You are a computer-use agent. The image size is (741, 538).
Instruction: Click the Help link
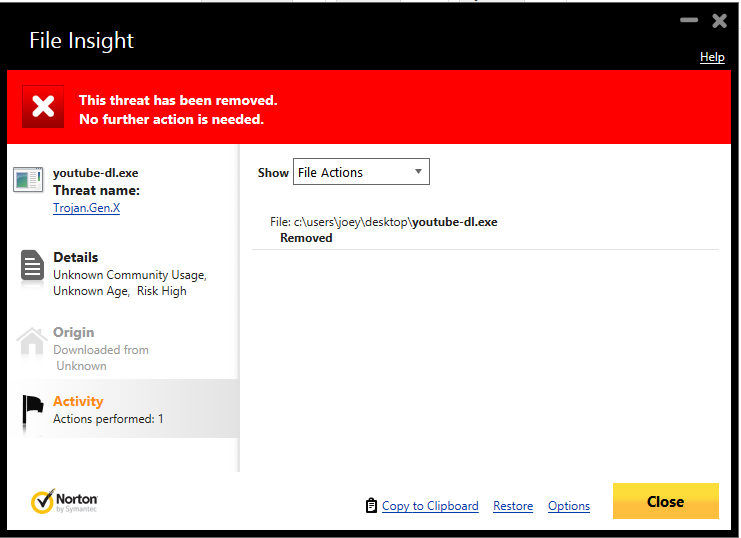pos(712,57)
